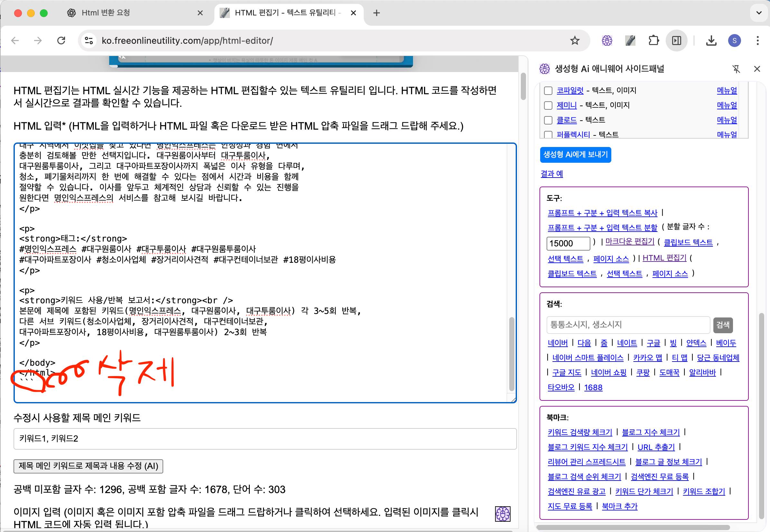Check the 코파일럿 checkbox
The height and width of the screenshot is (532, 770).
548,91
